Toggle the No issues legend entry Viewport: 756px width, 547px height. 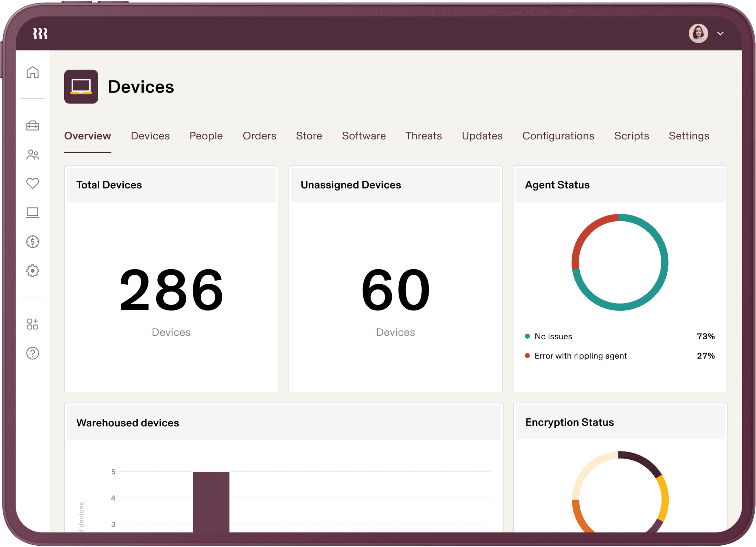pos(553,336)
